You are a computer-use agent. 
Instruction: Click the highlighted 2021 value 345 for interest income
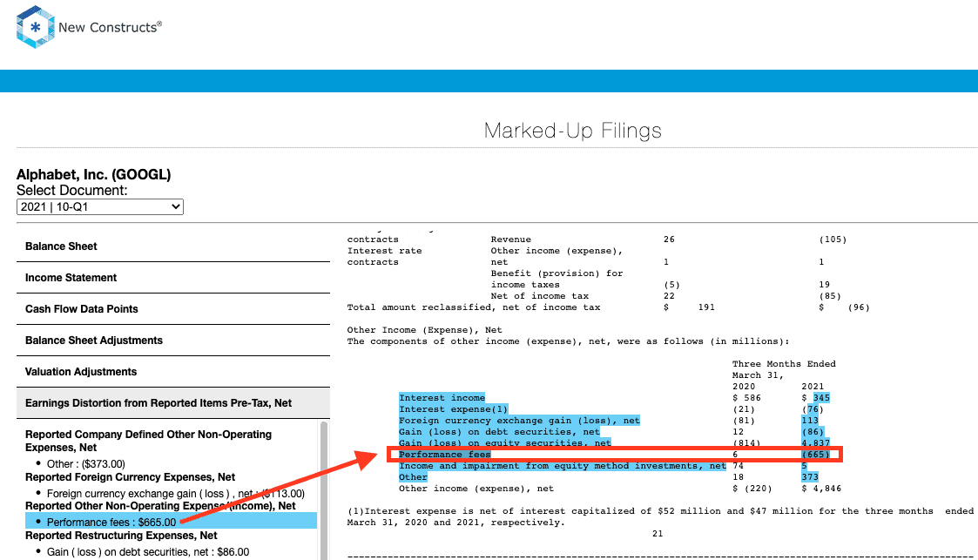[x=821, y=398]
